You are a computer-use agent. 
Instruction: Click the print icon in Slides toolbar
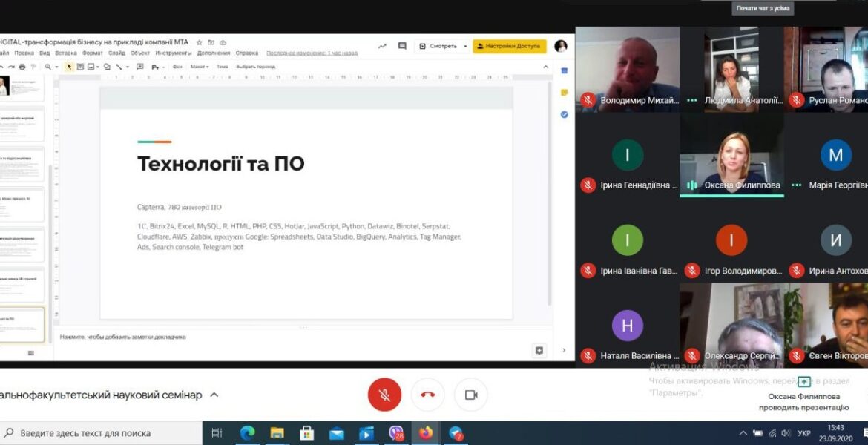click(x=22, y=67)
